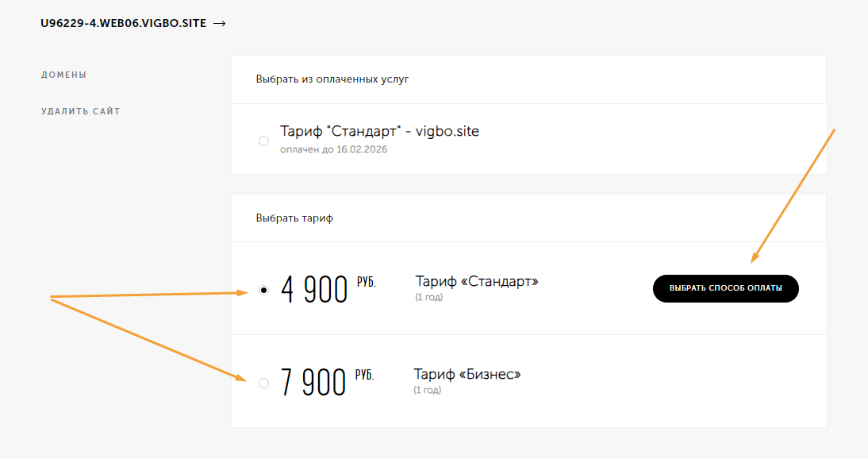Click the Тариф "Стандарт" - vigbo.site label
Viewport: 868px width, 459px height.
(379, 131)
